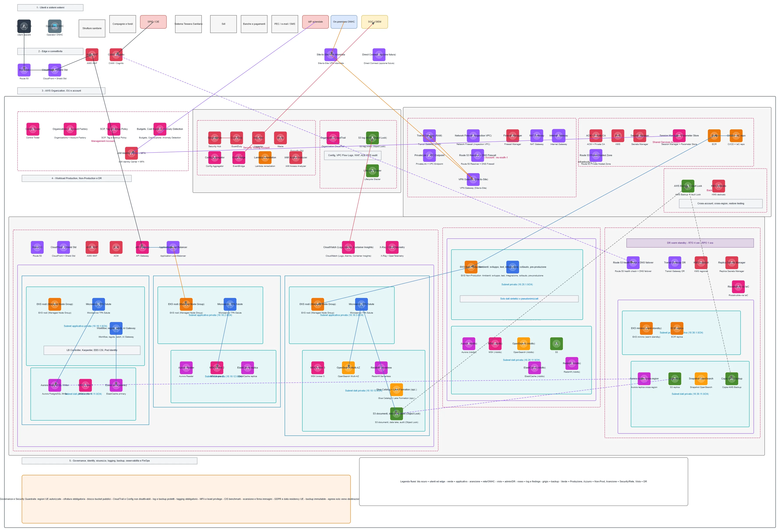Click the AWS Backup + Vault Lock icon

(x=688, y=186)
